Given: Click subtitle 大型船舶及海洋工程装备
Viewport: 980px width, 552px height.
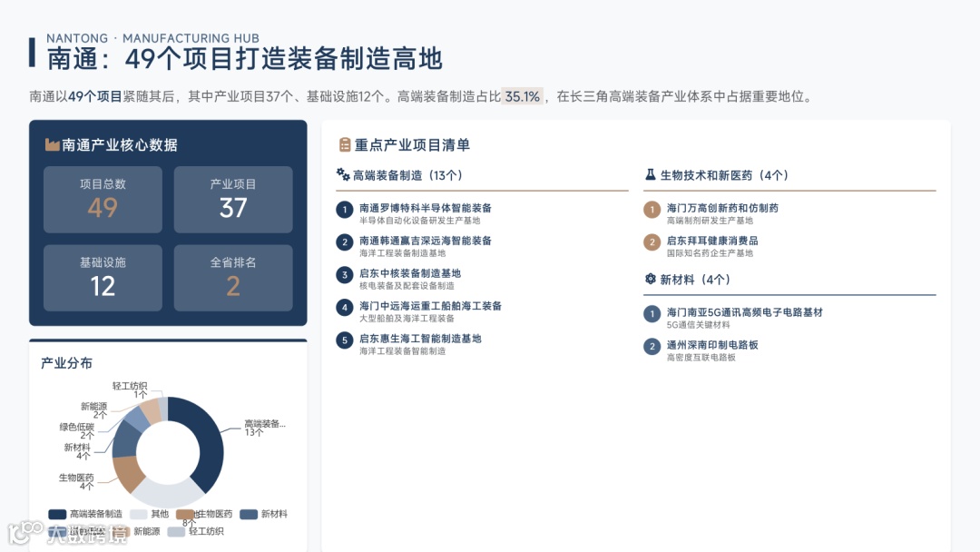Looking at the screenshot, I should click(407, 318).
